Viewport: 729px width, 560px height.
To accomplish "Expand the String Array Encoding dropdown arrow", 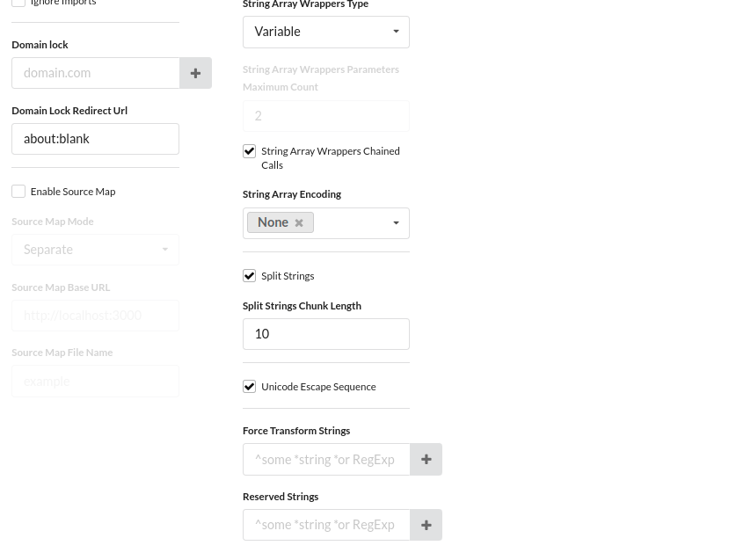I will click(x=396, y=223).
